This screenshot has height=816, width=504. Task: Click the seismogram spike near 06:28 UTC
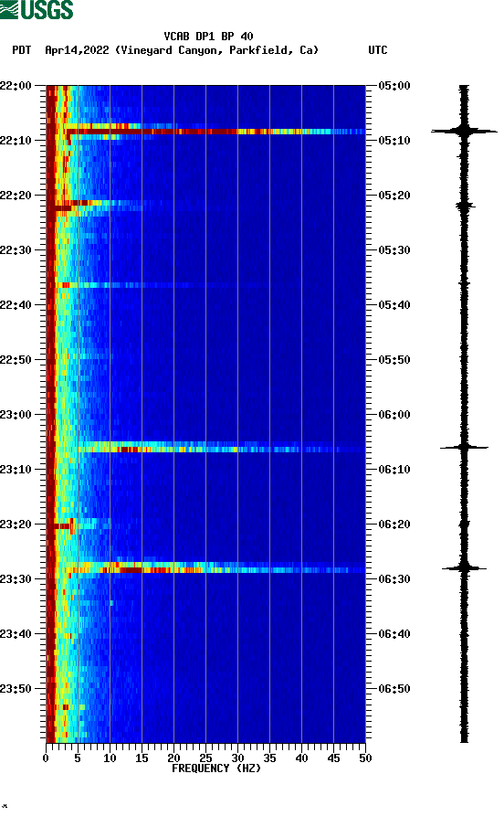[x=464, y=568]
